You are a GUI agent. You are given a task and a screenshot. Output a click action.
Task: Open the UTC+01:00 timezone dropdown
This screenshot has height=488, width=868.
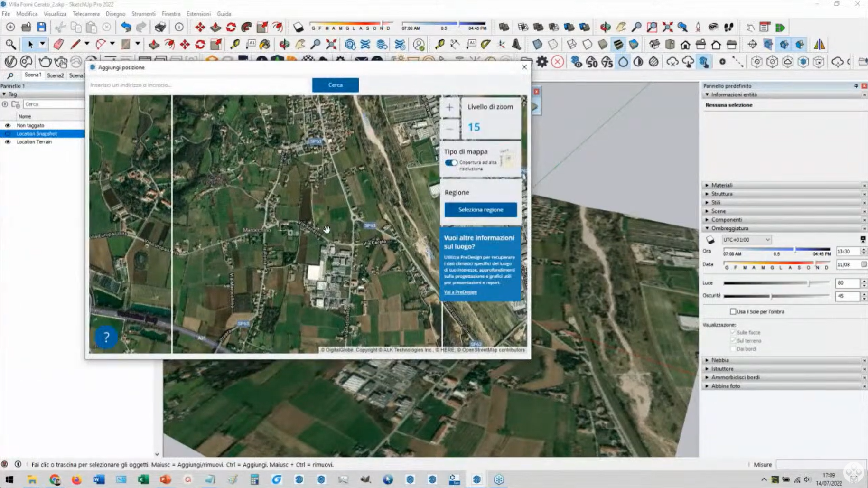[746, 240]
